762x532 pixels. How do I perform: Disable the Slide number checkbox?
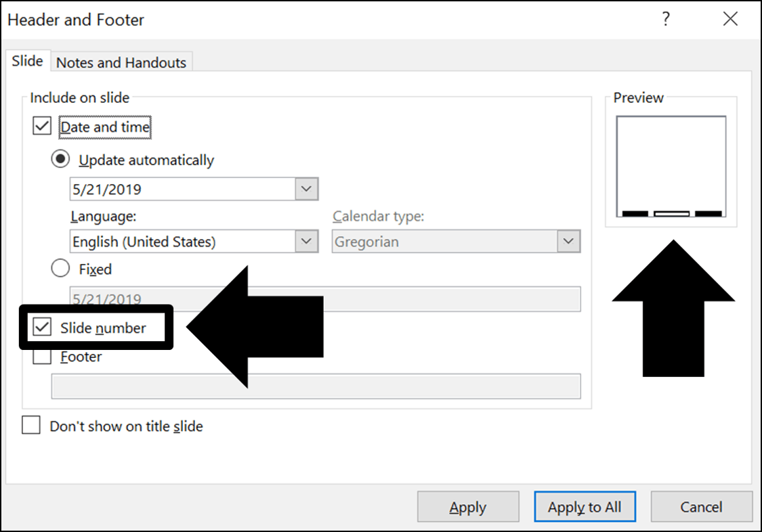click(43, 327)
